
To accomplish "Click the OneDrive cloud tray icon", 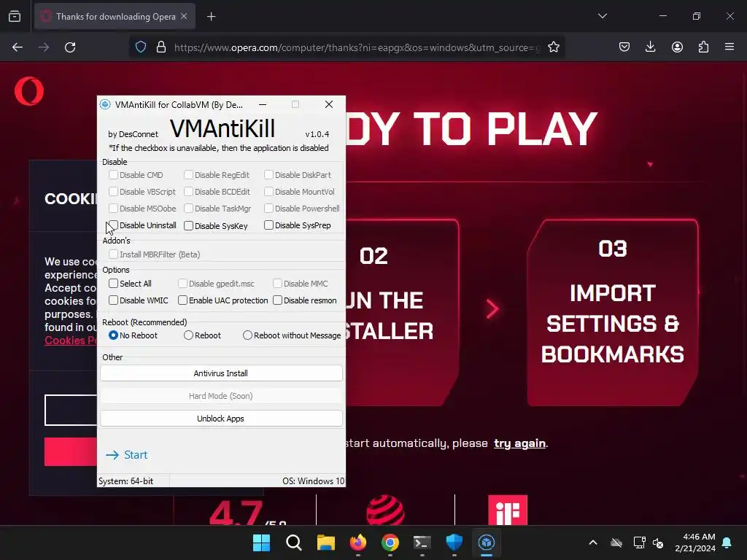I will tap(616, 542).
